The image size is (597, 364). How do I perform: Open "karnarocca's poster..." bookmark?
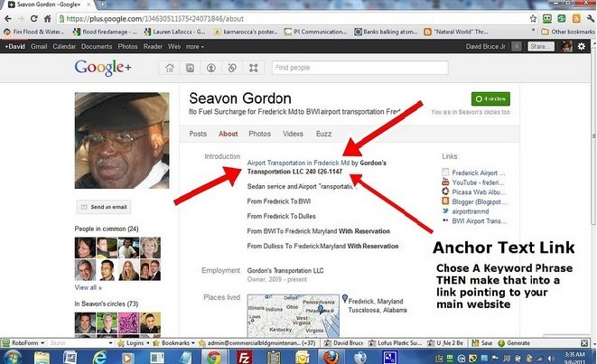pos(246,32)
